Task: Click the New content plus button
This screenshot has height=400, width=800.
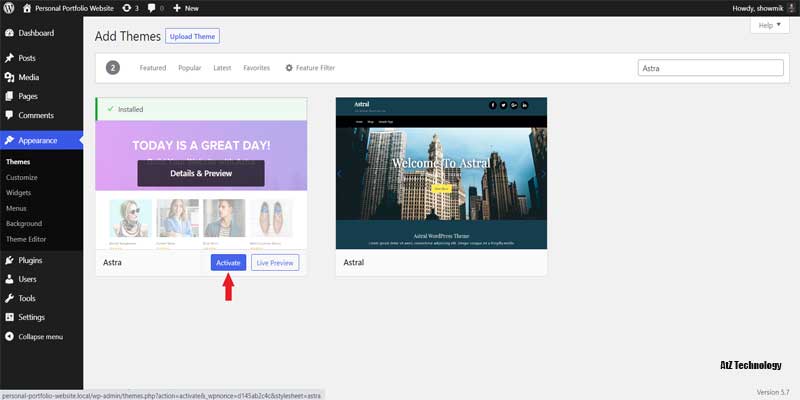Action: coord(186,8)
